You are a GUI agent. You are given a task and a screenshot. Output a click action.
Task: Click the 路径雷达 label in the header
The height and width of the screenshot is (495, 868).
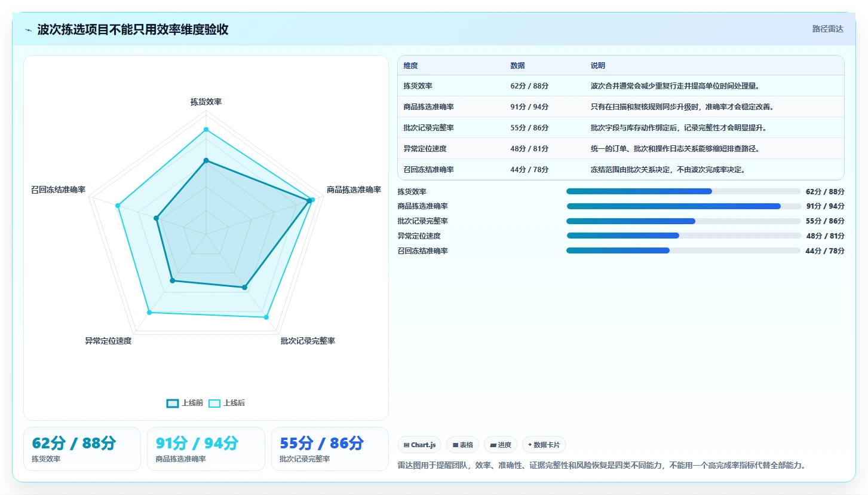pos(827,29)
